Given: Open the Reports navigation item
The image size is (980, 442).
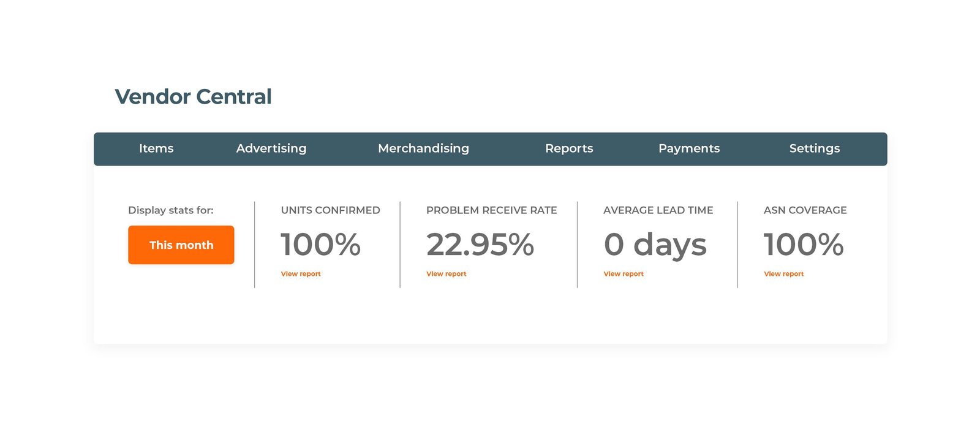Looking at the screenshot, I should 569,148.
